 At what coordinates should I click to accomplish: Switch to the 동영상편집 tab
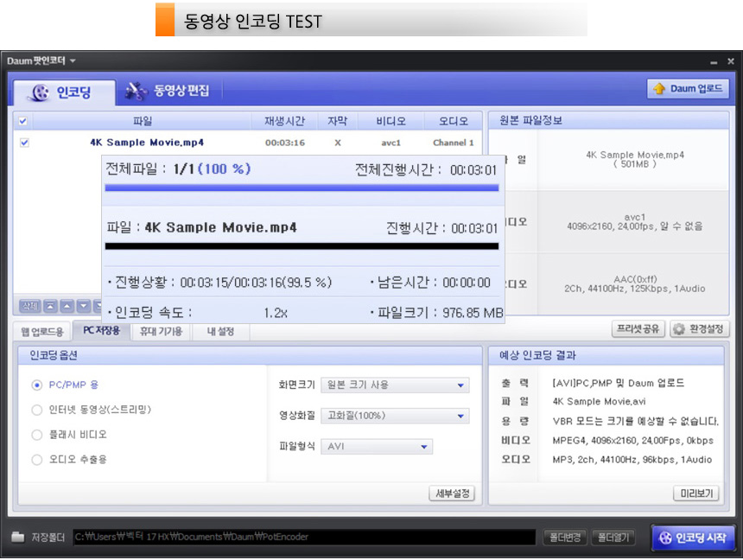pyautogui.click(x=168, y=91)
